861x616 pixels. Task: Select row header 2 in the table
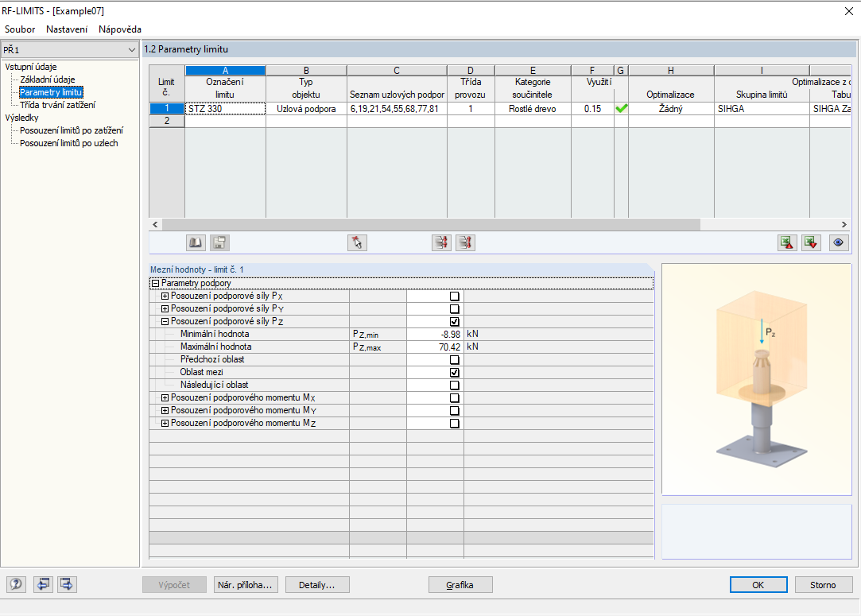tap(167, 121)
